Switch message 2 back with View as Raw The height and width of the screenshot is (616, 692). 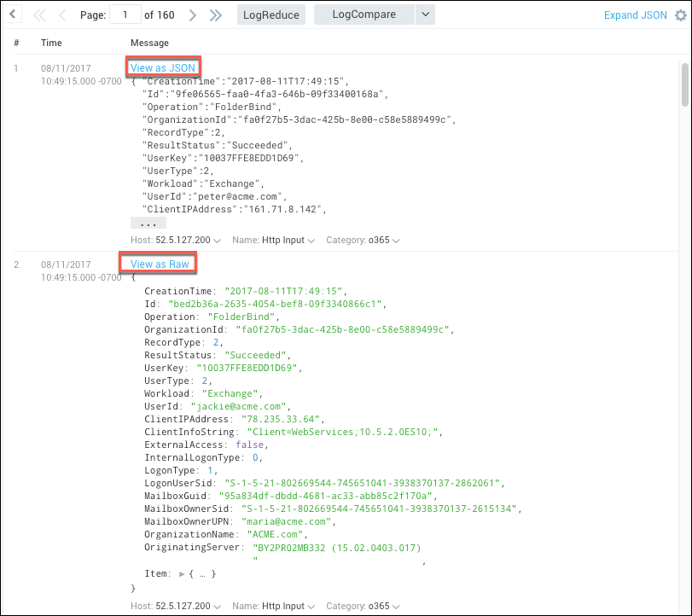click(158, 264)
